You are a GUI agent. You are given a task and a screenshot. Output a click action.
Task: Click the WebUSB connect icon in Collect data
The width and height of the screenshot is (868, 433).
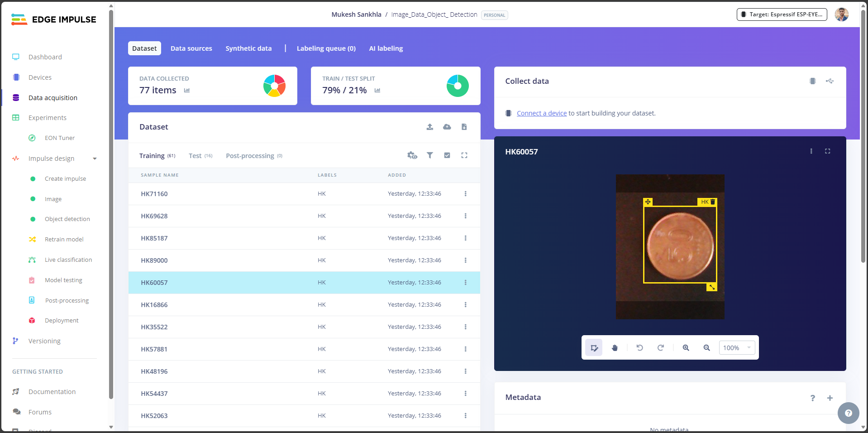click(x=830, y=81)
